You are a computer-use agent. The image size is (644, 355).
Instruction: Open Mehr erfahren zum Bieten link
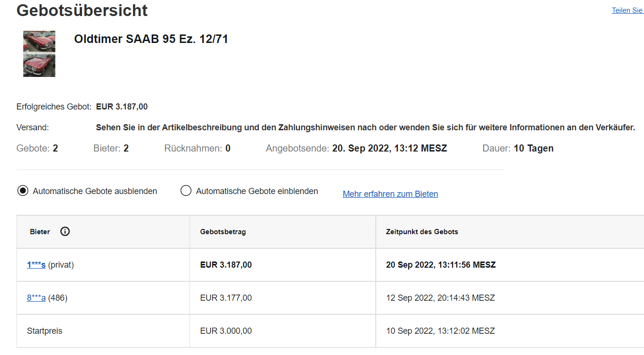[390, 194]
